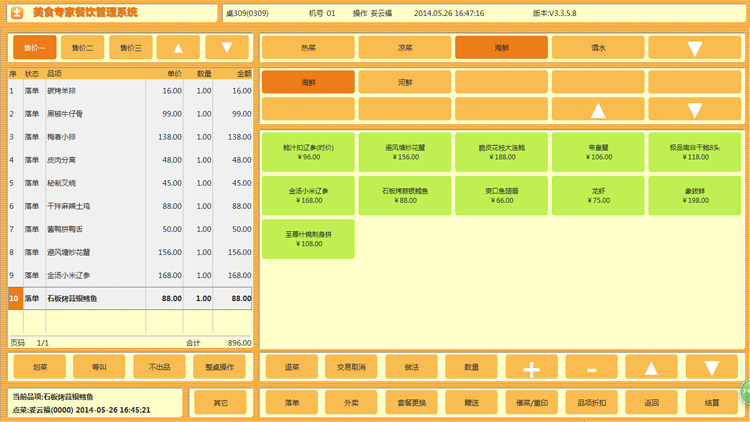Choose the 河鲜 subcategory

click(405, 82)
